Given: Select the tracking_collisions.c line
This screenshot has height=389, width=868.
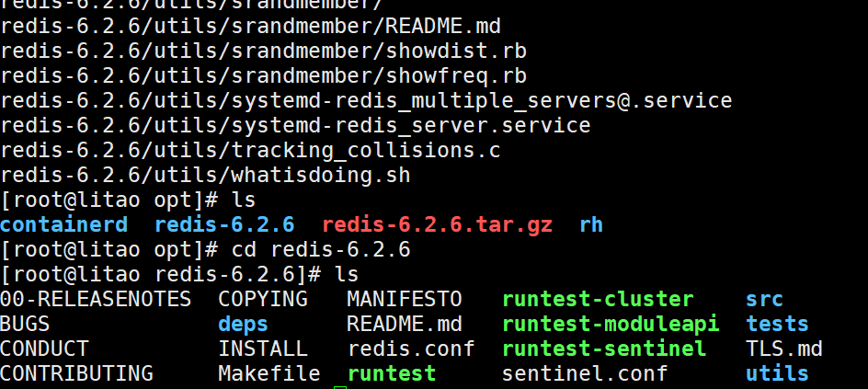Looking at the screenshot, I should tap(251, 151).
